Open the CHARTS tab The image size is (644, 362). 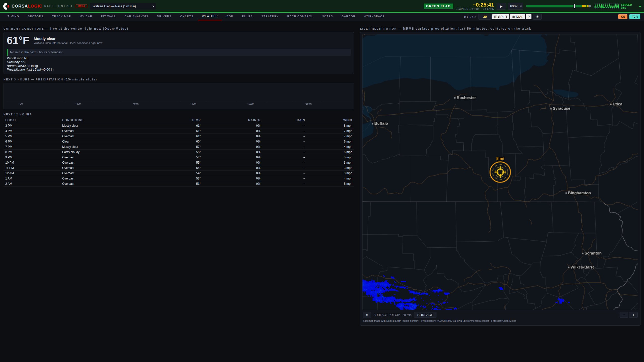(x=187, y=16)
